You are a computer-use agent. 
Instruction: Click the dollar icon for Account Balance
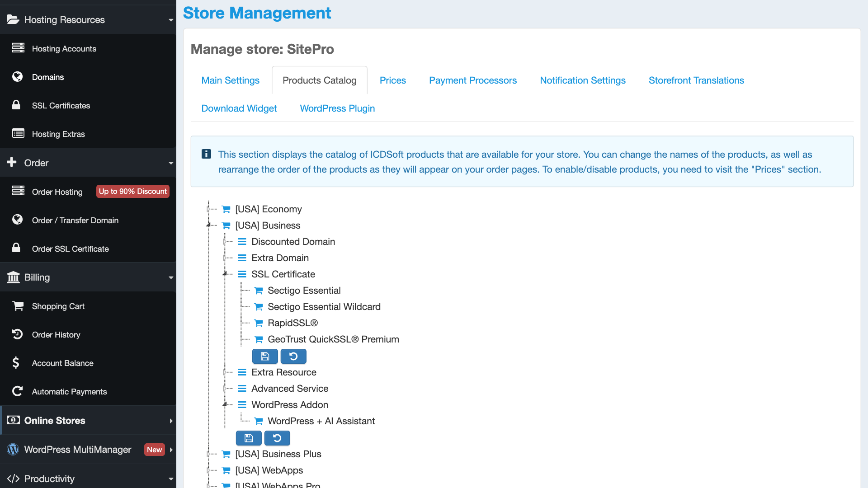pos(16,363)
